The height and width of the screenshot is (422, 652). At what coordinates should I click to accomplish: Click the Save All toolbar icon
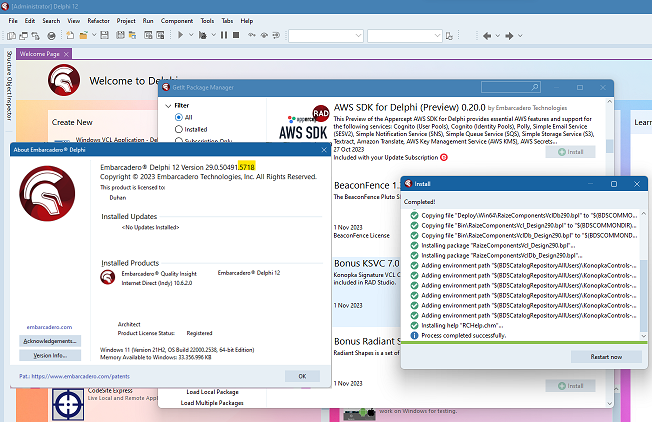[120, 35]
